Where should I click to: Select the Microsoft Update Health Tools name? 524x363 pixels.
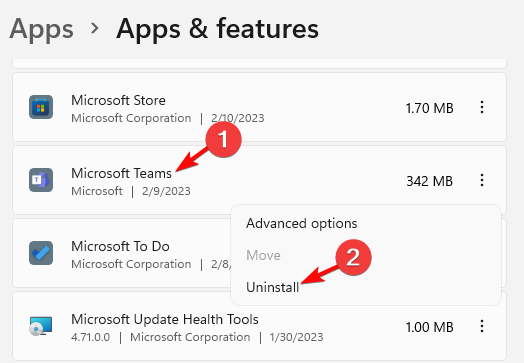pos(165,319)
